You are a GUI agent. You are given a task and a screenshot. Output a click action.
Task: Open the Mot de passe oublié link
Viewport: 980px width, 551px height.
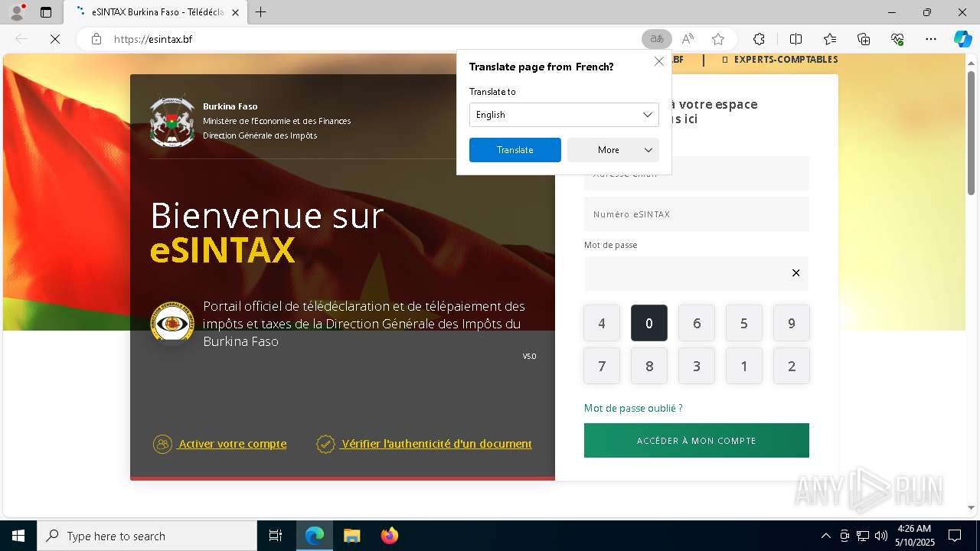coord(633,409)
